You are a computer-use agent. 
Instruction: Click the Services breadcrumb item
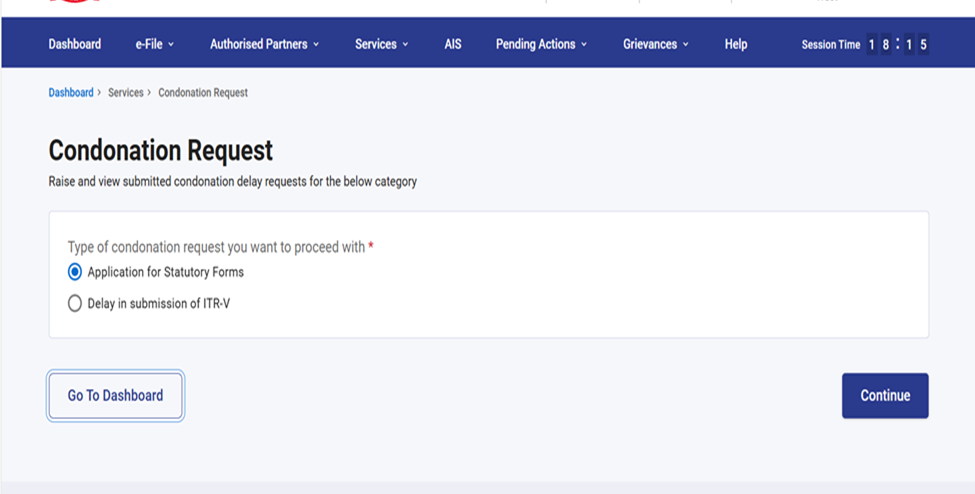[125, 93]
